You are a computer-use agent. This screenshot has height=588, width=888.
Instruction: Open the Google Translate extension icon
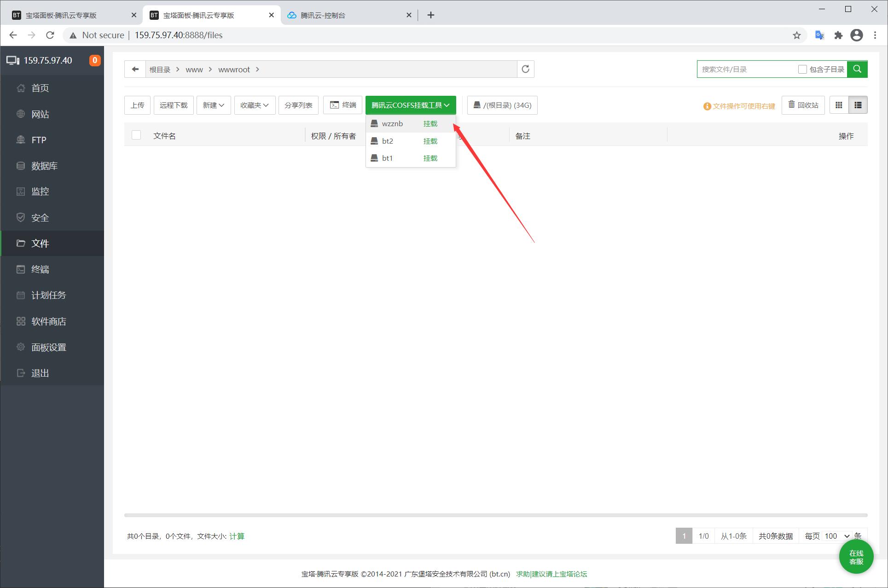coord(819,35)
